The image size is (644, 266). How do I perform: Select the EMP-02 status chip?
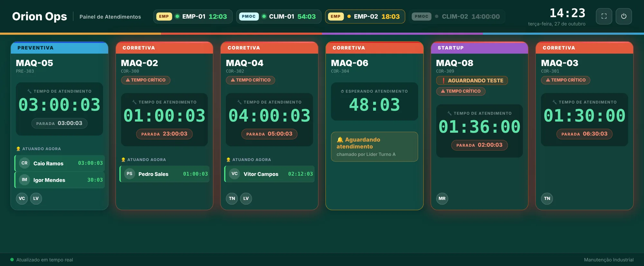click(365, 16)
